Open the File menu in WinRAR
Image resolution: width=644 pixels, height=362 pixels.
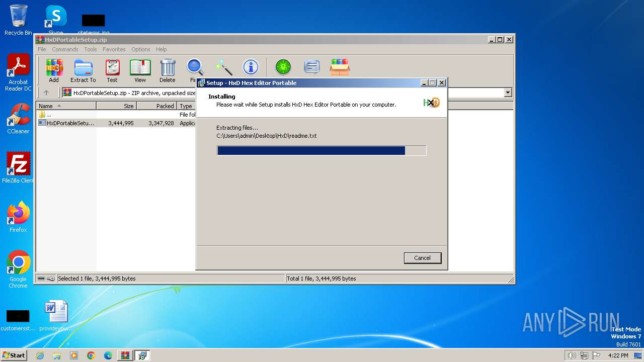pos(42,49)
